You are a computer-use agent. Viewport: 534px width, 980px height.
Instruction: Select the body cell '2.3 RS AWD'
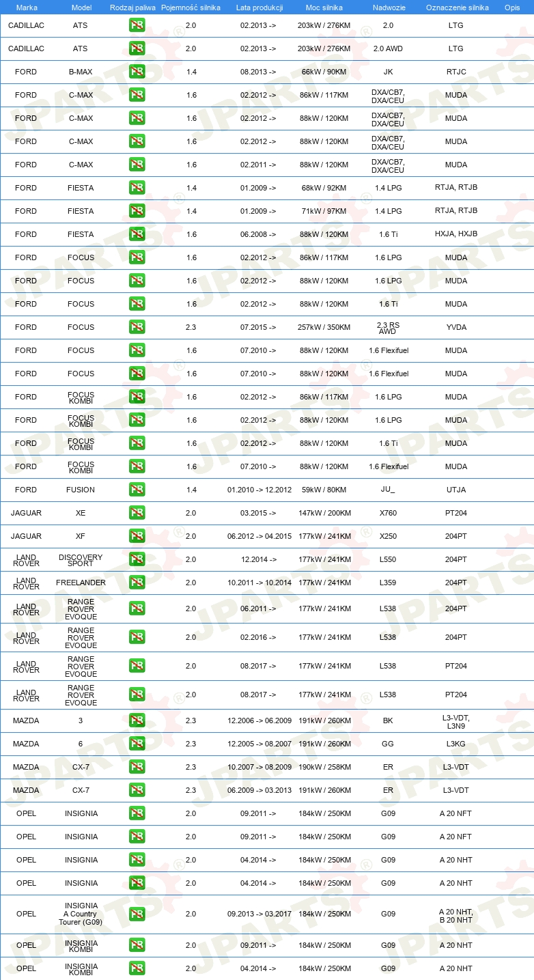point(388,327)
